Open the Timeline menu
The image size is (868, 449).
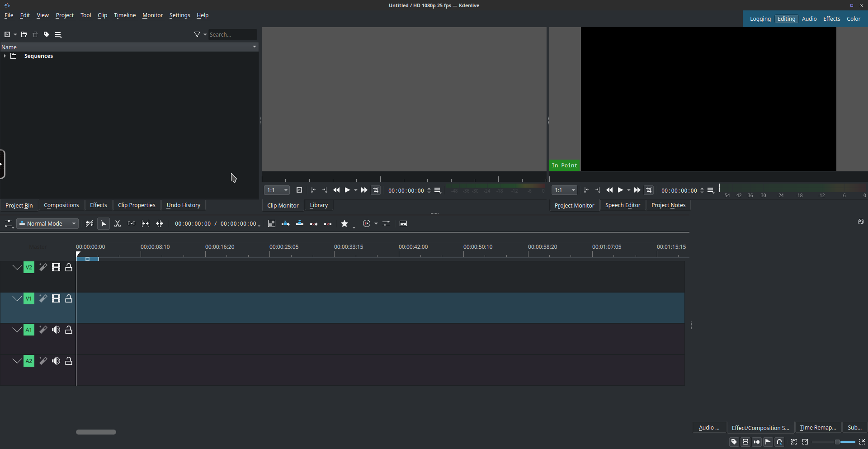[x=125, y=15]
